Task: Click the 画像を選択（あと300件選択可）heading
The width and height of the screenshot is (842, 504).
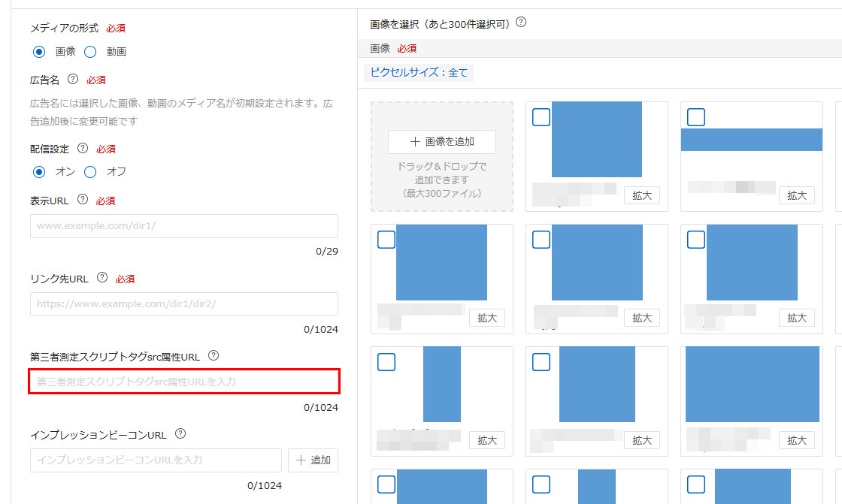Action: (440, 24)
